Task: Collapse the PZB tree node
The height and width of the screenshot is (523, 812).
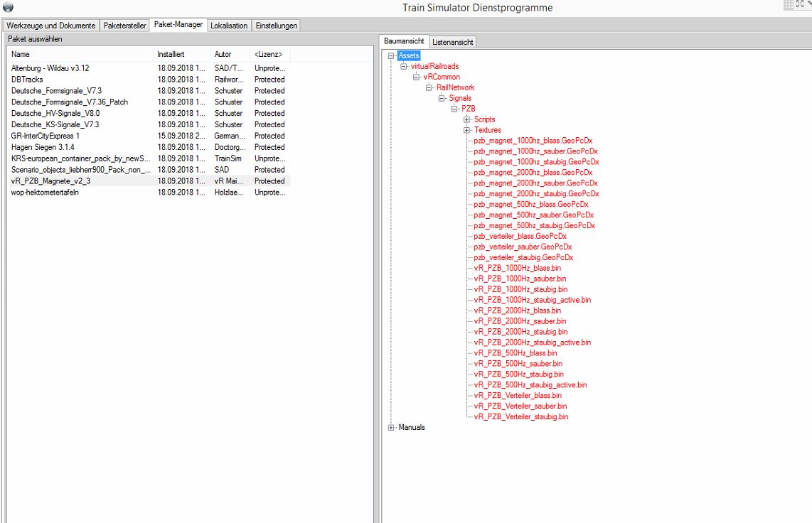Action: 454,109
